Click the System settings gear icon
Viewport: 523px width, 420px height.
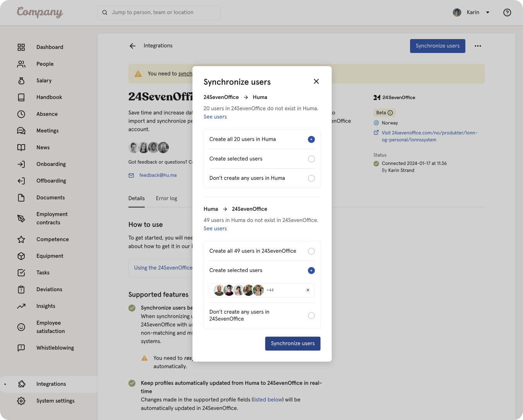pyautogui.click(x=21, y=401)
